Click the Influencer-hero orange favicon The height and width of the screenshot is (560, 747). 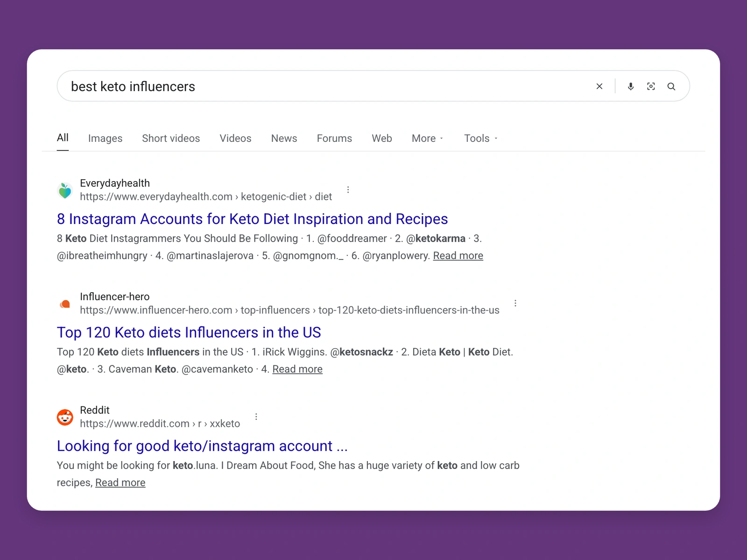tap(65, 304)
